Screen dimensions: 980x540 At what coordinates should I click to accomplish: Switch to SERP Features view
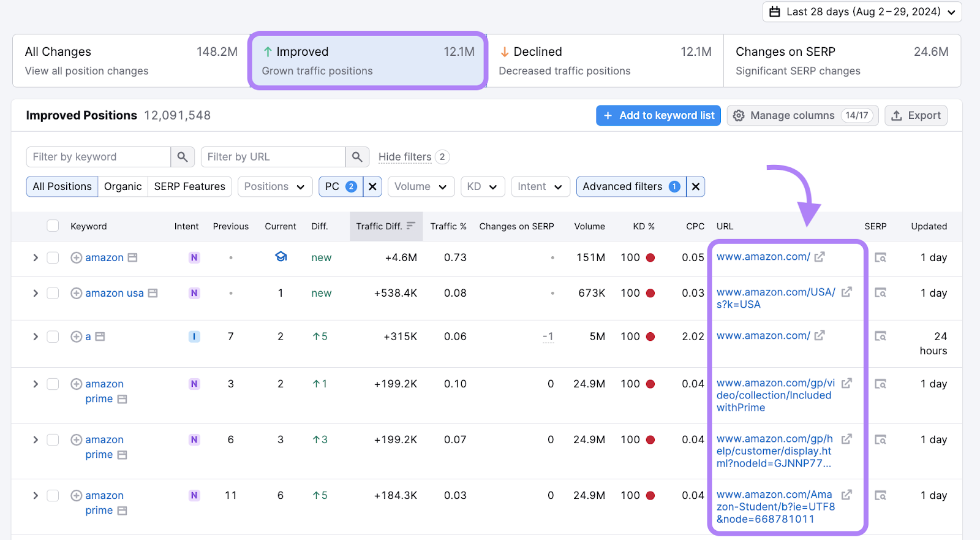coord(189,187)
